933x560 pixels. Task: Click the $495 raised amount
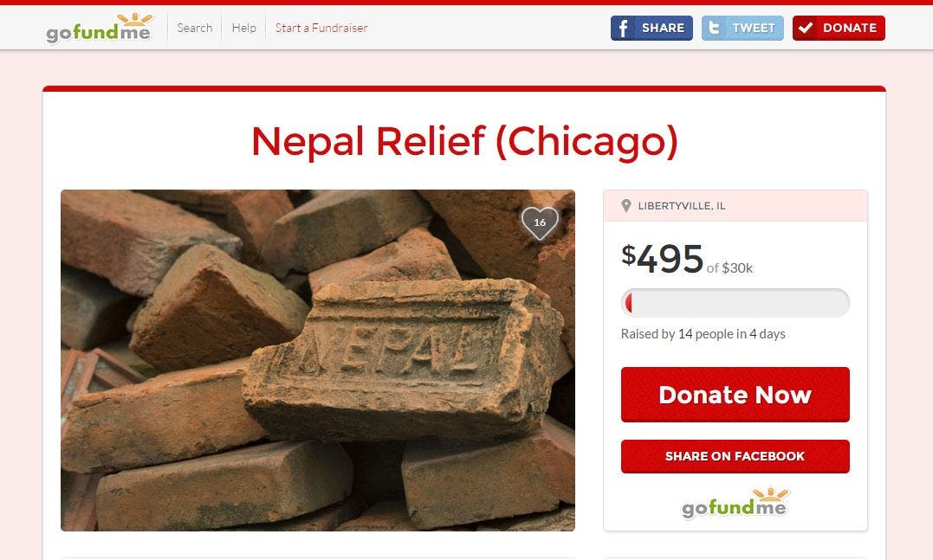pyautogui.click(x=662, y=259)
